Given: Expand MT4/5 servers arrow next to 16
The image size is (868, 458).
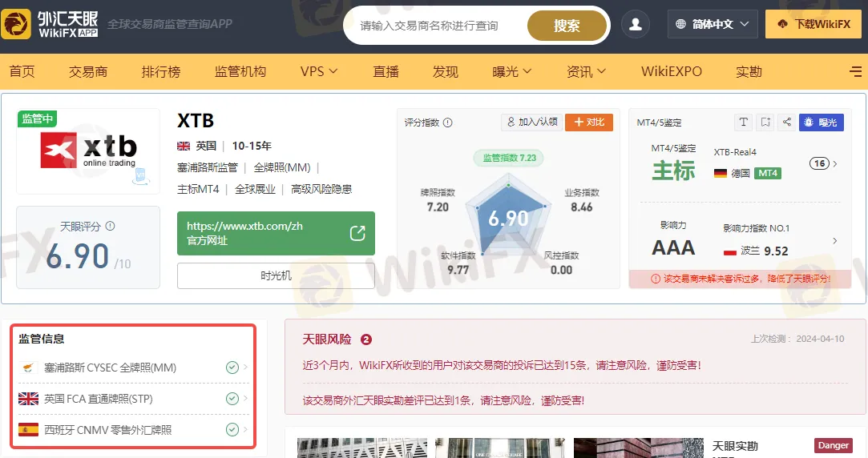Looking at the screenshot, I should [x=835, y=163].
